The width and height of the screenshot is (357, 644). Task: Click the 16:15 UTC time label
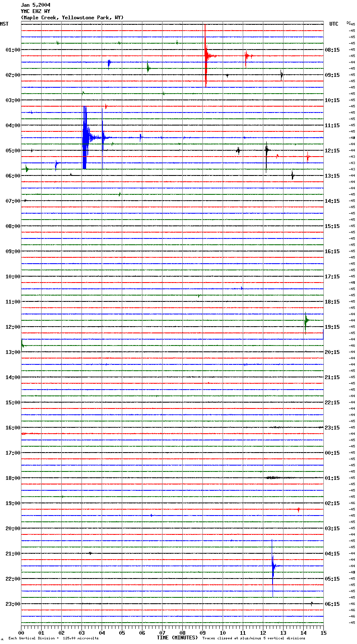tap(332, 251)
